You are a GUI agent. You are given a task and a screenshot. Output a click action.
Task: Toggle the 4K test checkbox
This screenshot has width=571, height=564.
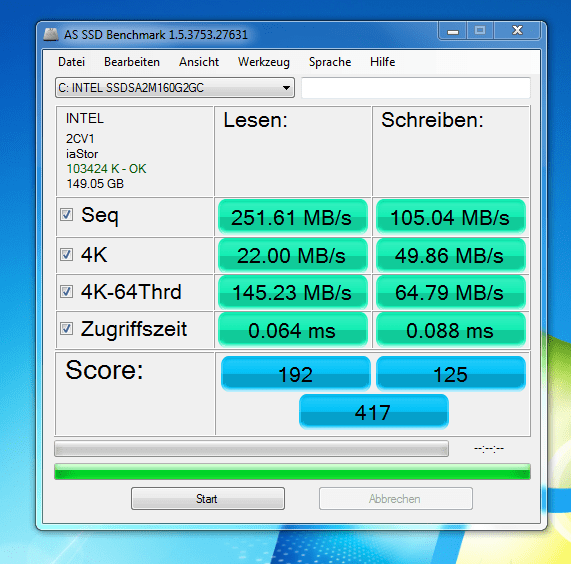click(x=66, y=254)
